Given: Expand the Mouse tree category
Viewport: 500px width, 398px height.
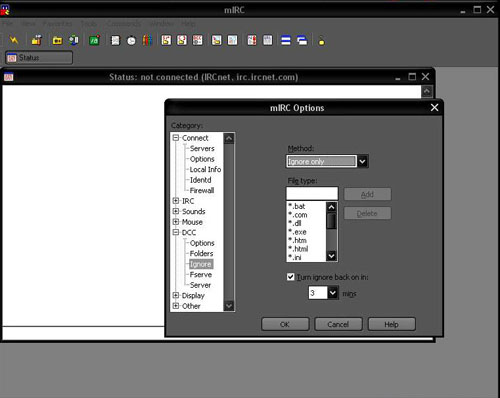Looking at the screenshot, I should 176,222.
